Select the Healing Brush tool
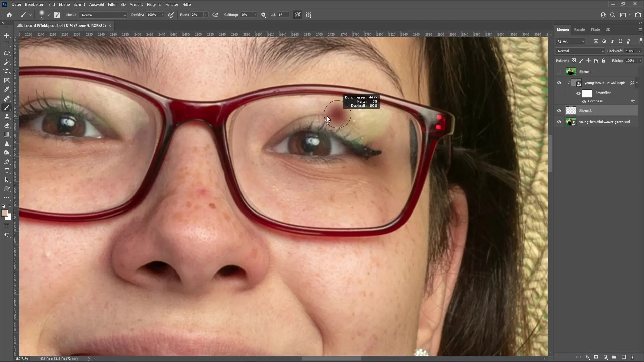The width and height of the screenshot is (644, 362). [x=7, y=98]
